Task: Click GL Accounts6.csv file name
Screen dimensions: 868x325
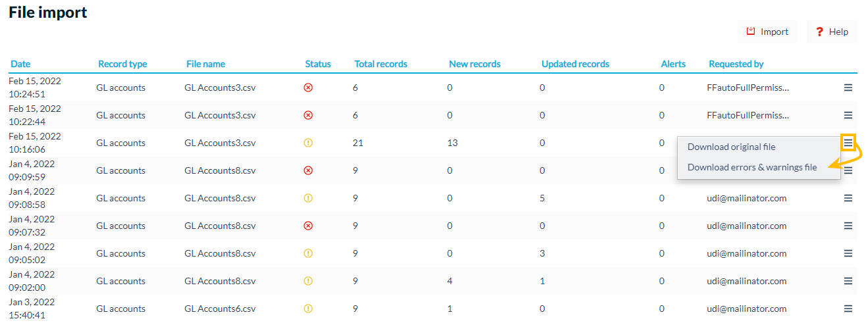Action: 220,309
